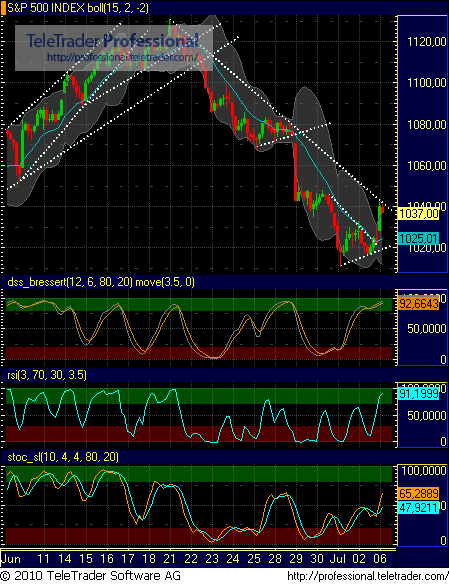This screenshot has width=449, height=585.
Task: Select the S&P 500 INDEX boll(15, 2, -2) title
Action: (78, 8)
